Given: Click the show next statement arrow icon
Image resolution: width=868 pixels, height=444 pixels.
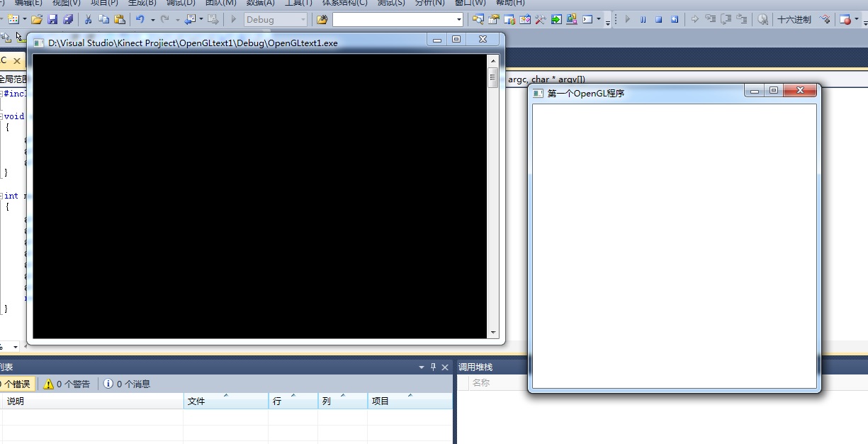Looking at the screenshot, I should point(694,19).
